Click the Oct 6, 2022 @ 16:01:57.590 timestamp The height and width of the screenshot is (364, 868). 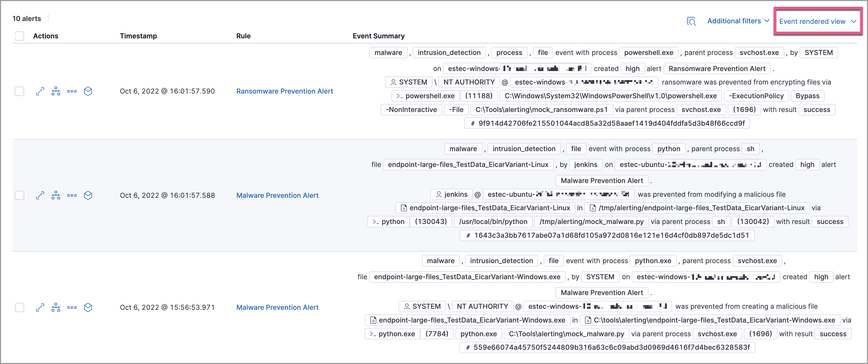[x=167, y=91]
